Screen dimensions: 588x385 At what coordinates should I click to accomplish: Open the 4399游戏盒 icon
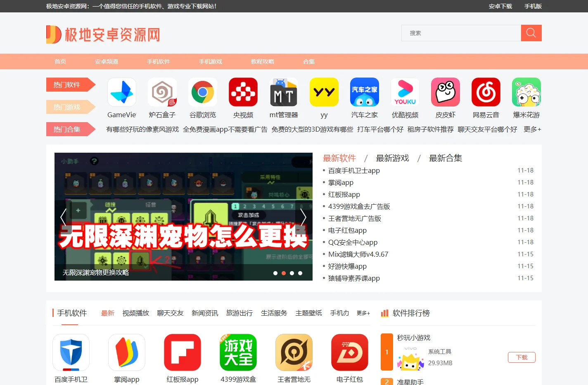tap(238, 352)
